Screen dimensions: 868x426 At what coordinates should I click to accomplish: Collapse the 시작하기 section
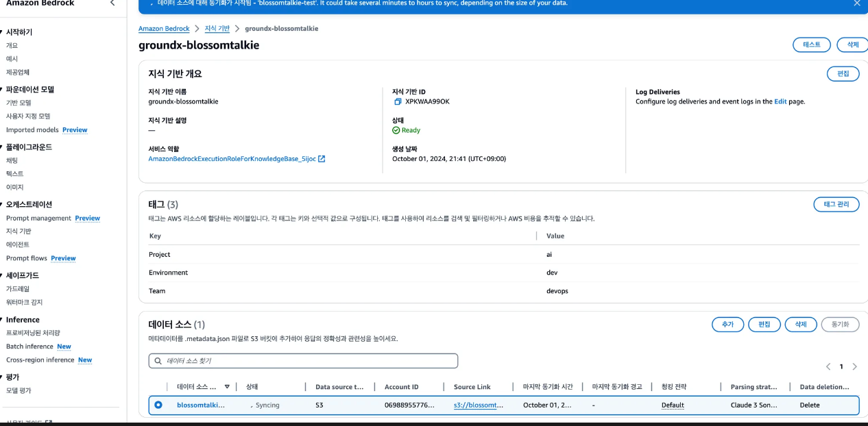2,32
